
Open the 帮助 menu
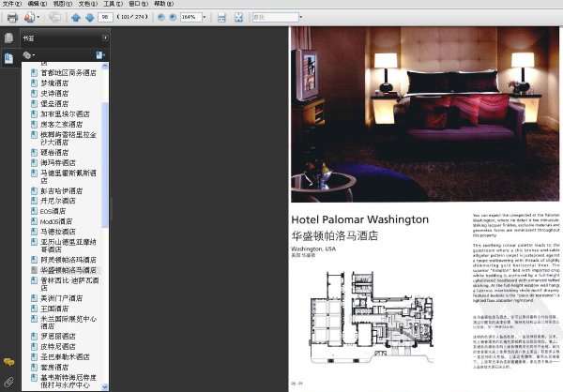pos(163,4)
